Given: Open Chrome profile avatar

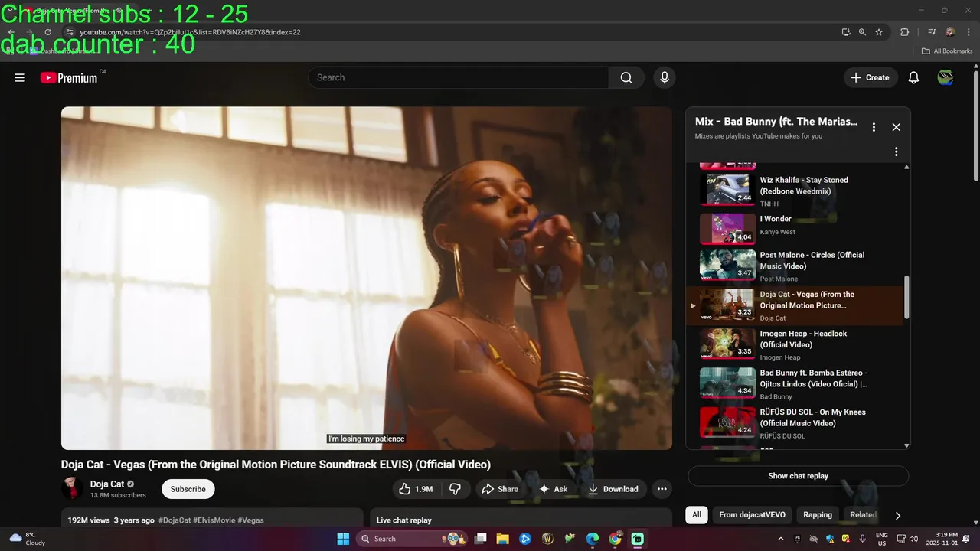Looking at the screenshot, I should 950,32.
